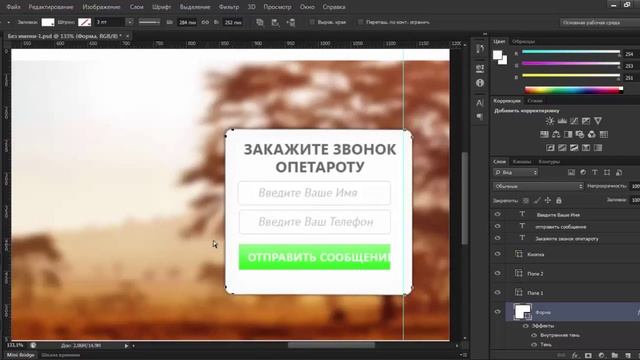Open path operations in options bar
Viewport: 640px width, 360px height.
point(260,22)
